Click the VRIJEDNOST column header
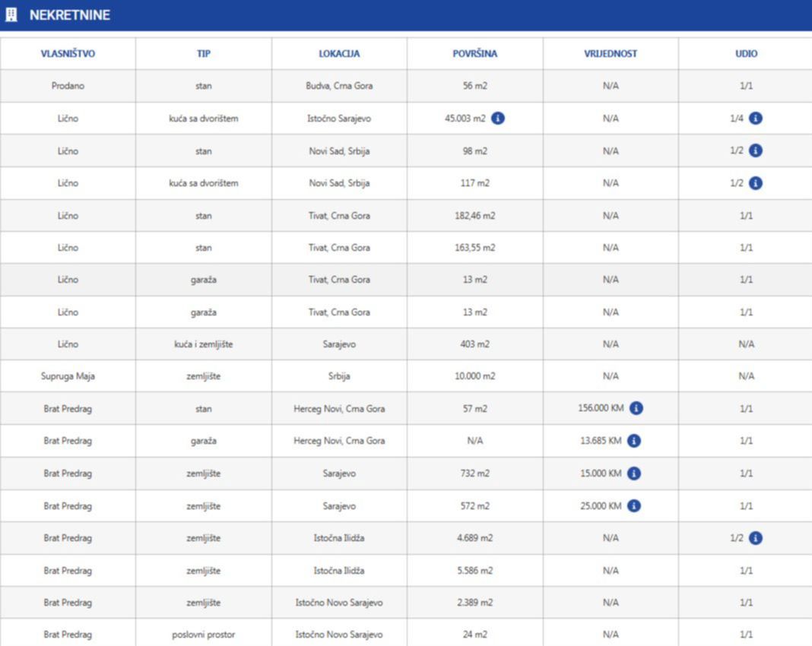812x646 pixels. point(611,54)
